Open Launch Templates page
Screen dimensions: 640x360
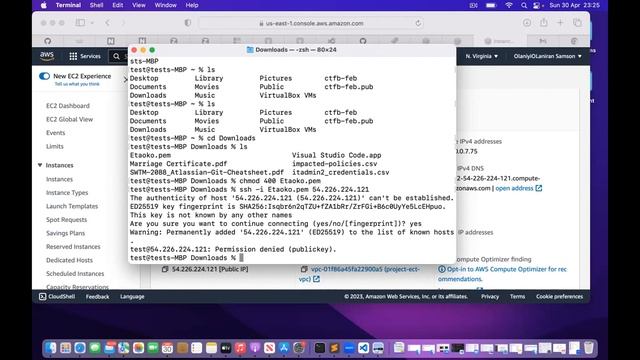72,206
